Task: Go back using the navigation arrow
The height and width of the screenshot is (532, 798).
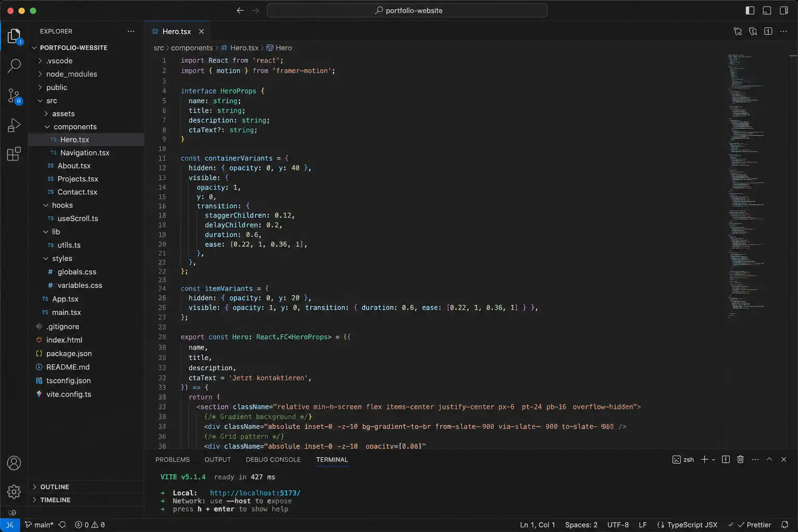Action: click(x=240, y=10)
